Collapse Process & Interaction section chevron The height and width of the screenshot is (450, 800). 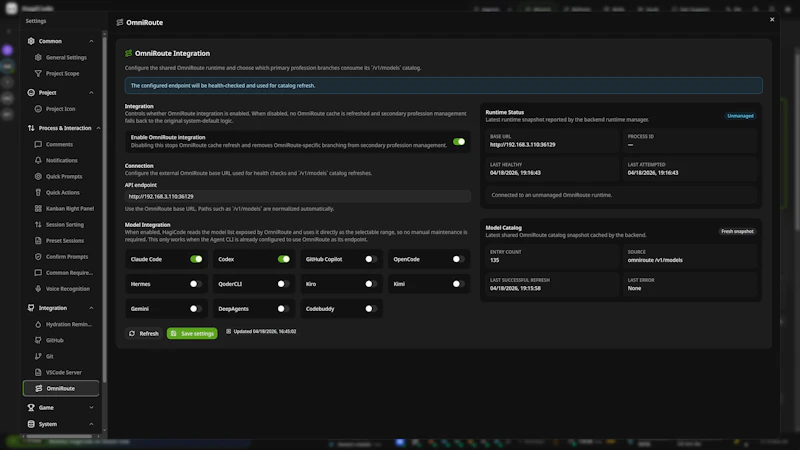tap(98, 128)
